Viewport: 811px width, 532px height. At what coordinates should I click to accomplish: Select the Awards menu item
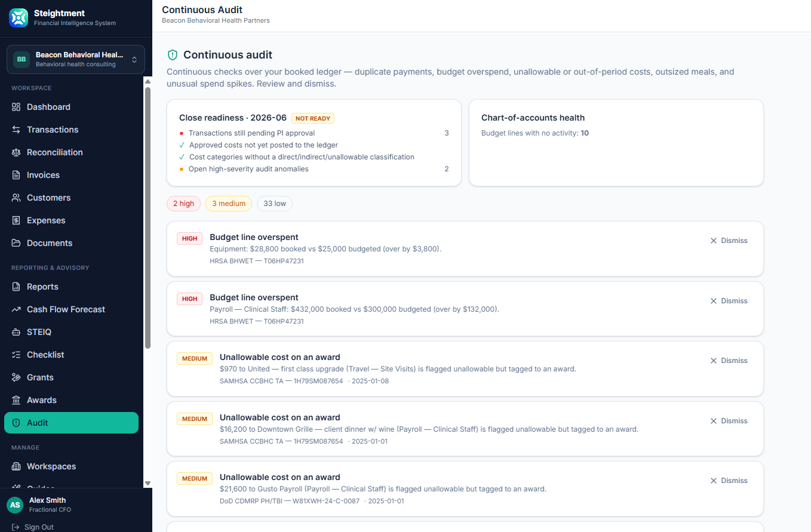pos(71,400)
